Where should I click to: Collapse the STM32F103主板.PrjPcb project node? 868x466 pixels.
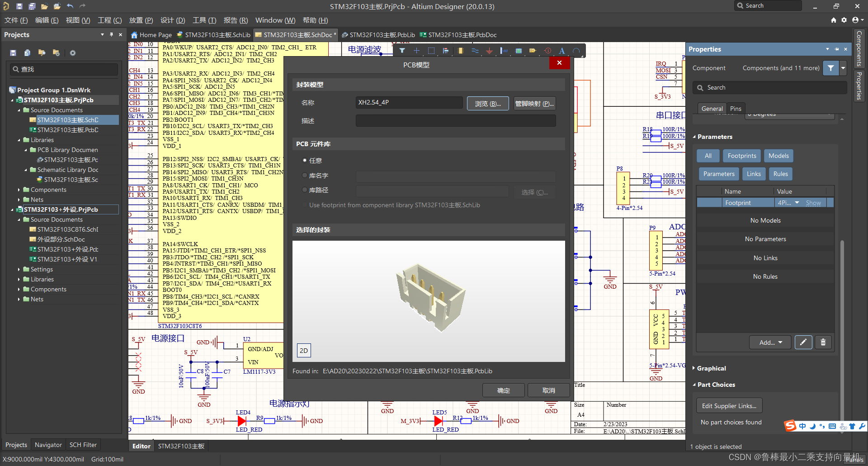point(12,100)
